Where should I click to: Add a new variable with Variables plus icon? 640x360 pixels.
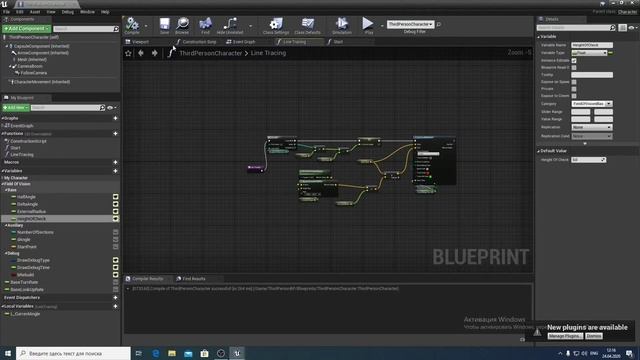tap(115, 171)
